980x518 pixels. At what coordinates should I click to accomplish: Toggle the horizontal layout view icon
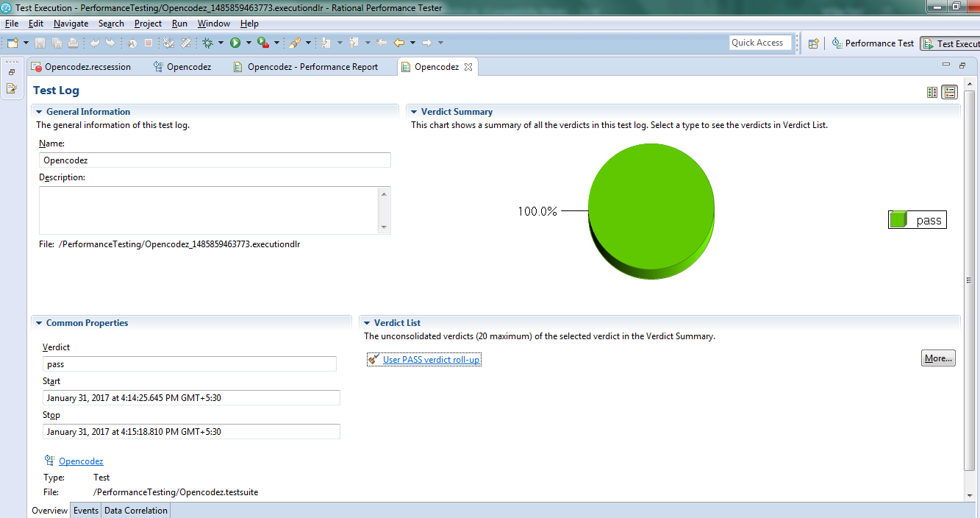950,92
